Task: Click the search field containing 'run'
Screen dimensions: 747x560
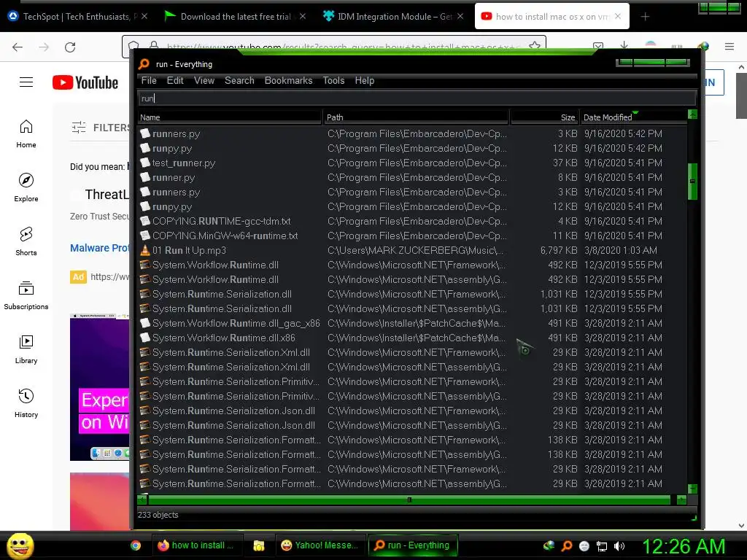Action: coord(417,98)
